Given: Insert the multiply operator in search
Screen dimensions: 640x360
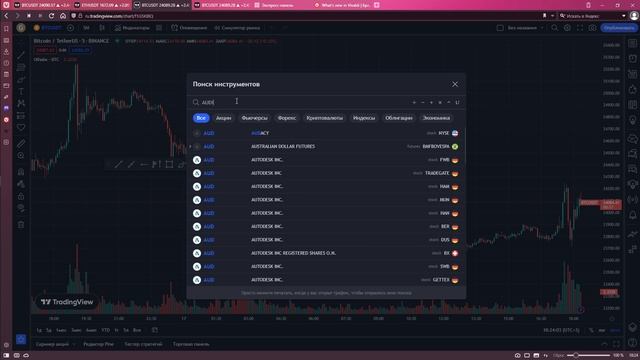Looking at the screenshot, I should pos(440,102).
